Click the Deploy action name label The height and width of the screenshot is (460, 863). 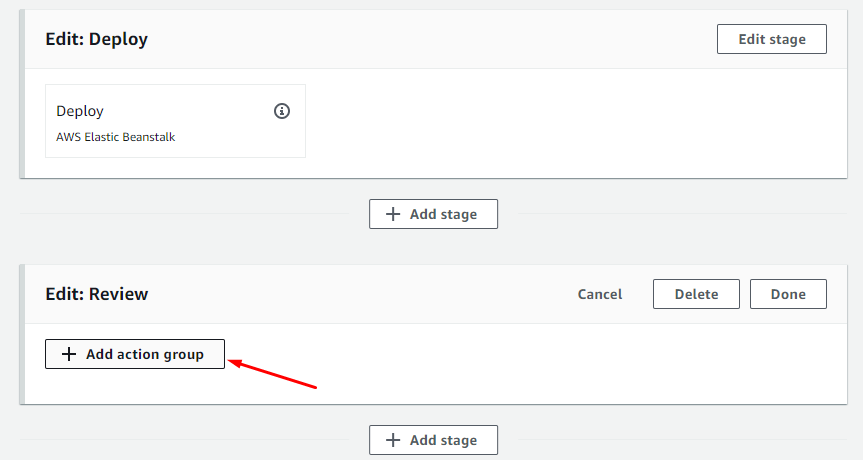coord(80,111)
